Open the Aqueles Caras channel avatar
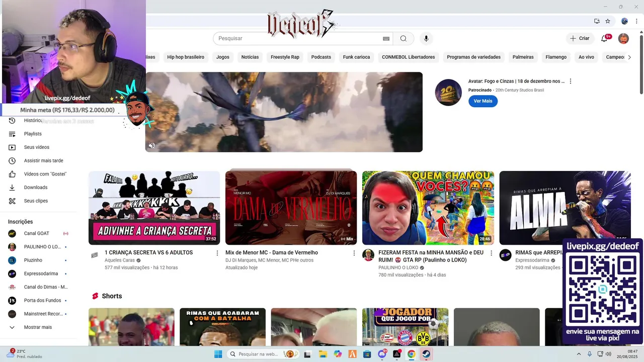 point(95,255)
